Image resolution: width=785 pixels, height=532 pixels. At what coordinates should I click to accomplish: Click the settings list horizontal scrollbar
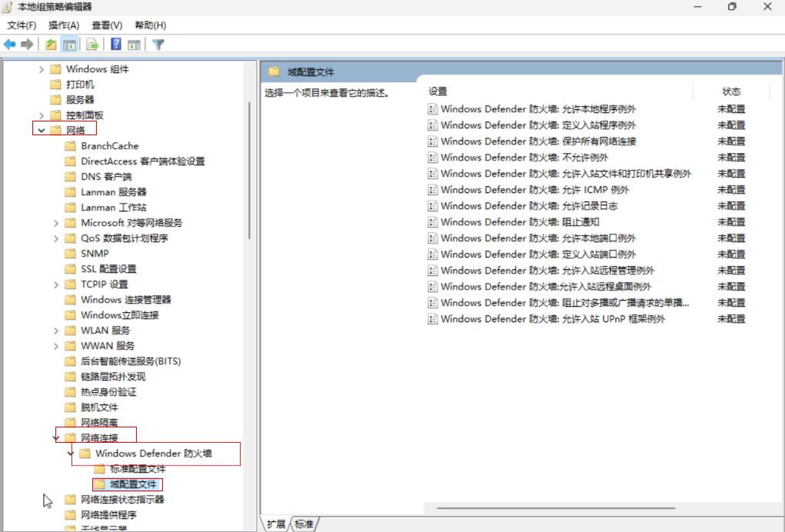coord(556,508)
